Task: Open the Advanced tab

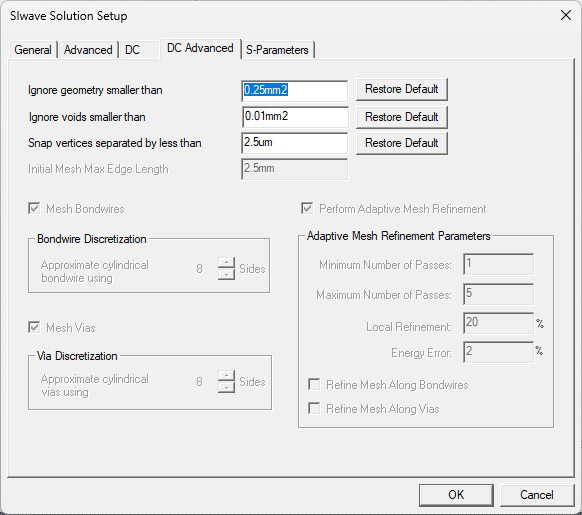Action: [x=88, y=50]
